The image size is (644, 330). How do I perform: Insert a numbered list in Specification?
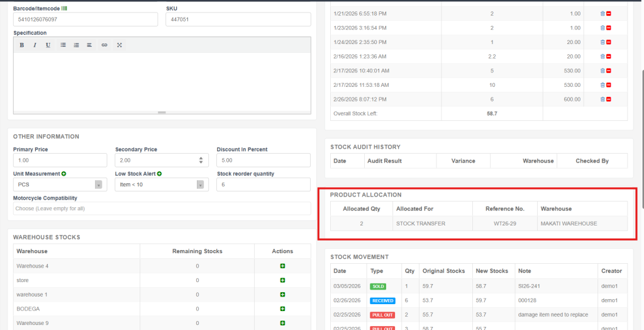[x=76, y=45]
